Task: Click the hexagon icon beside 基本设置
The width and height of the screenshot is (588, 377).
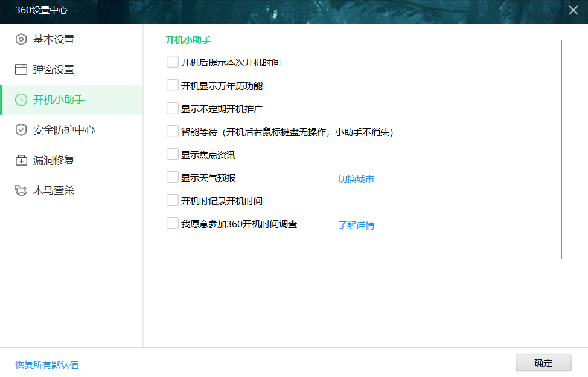Action: coord(21,39)
